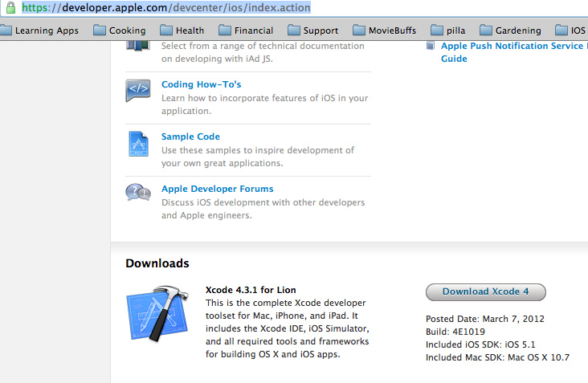Viewport: 588px width, 383px height.
Task: Click the green padlock security icon
Action: point(10,8)
